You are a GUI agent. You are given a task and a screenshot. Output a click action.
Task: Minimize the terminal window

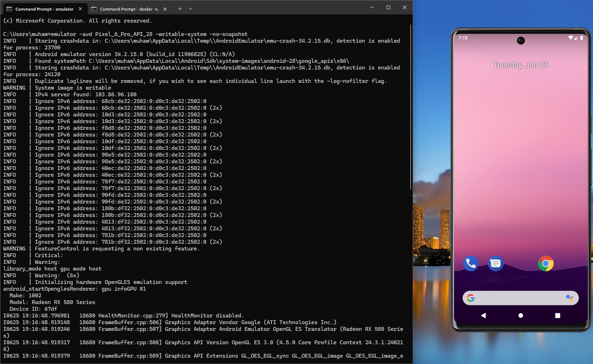(372, 7)
